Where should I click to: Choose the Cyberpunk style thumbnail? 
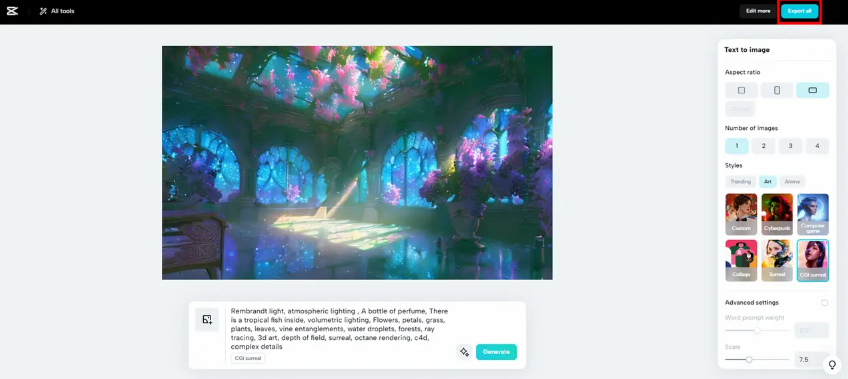(x=777, y=214)
